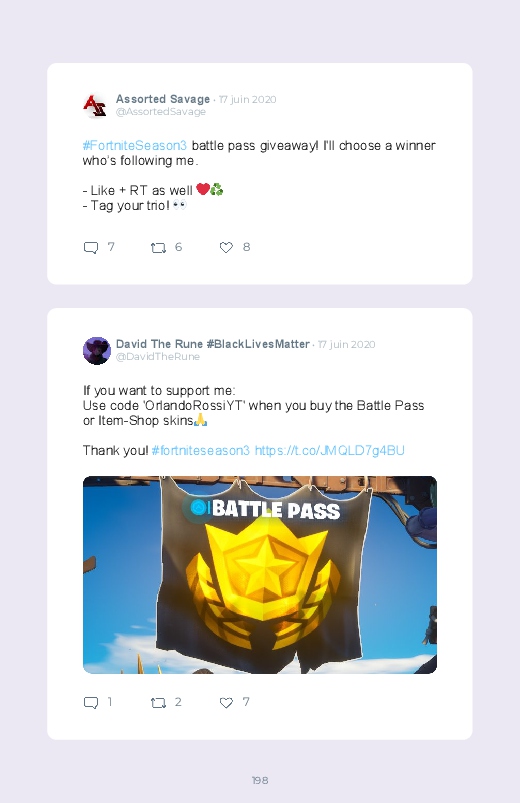This screenshot has height=803, width=520.
Task: Click reply icon on Assorted Savage tweet
Action: 91,248
